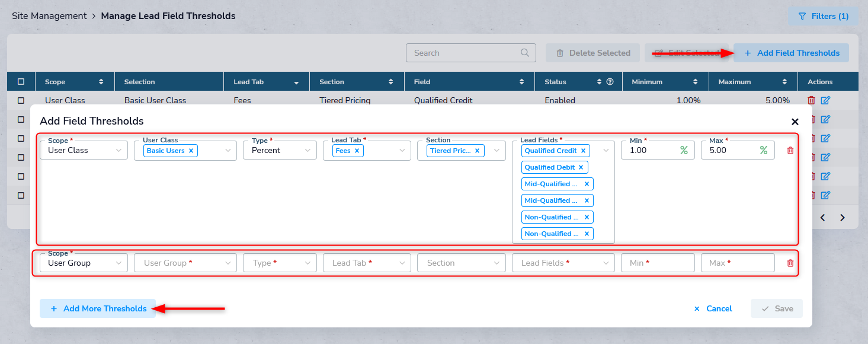
Task: Close the Add Field Thresholds dialog
Action: tap(795, 122)
